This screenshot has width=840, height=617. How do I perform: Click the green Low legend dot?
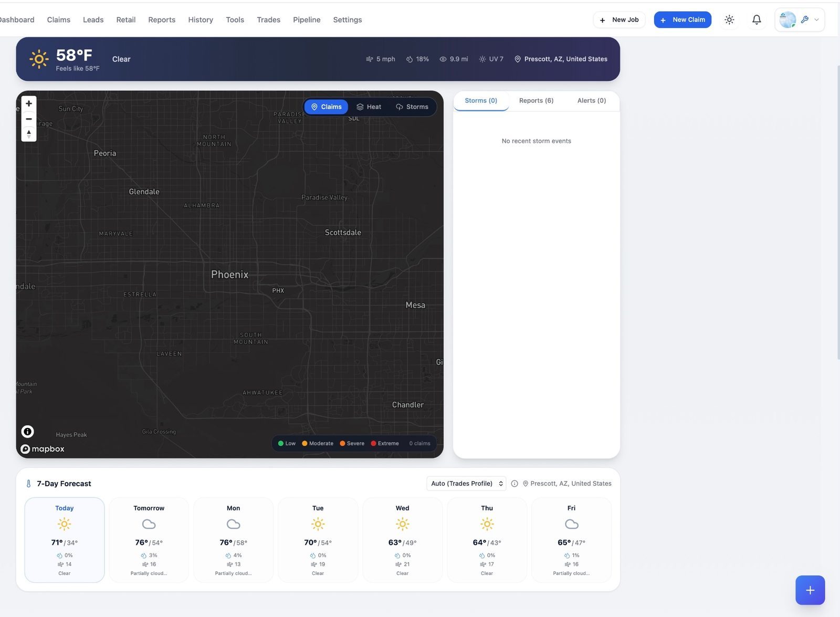pyautogui.click(x=281, y=444)
